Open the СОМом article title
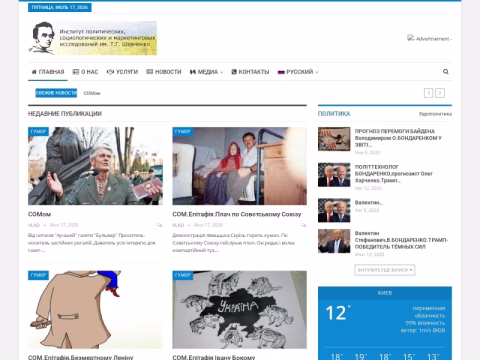Image resolution: width=480 pixels, height=360 pixels. click(x=39, y=214)
